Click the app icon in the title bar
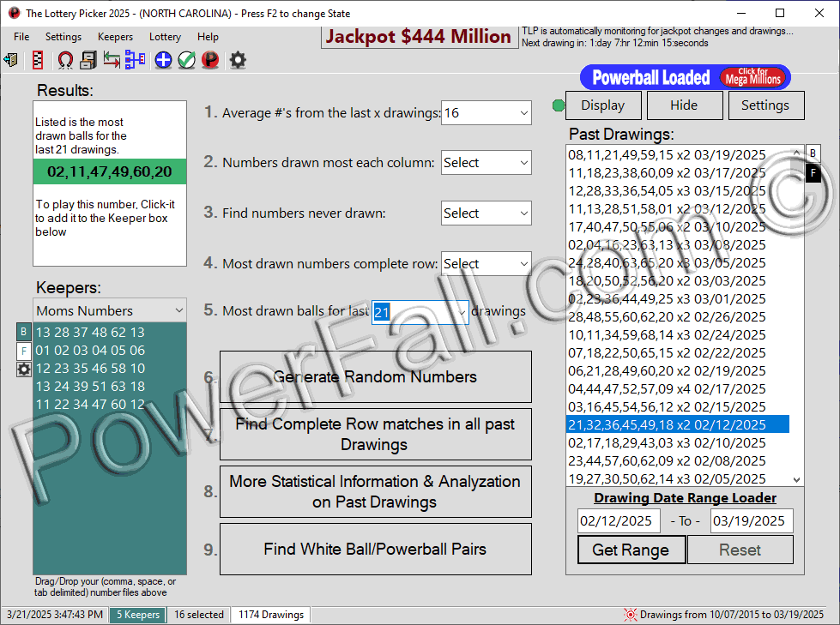 14,13
